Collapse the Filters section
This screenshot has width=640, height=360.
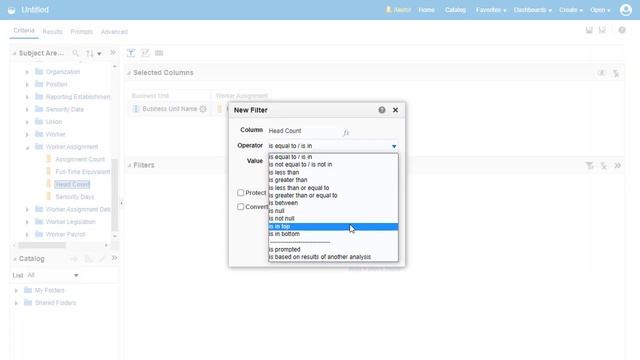pos(129,166)
